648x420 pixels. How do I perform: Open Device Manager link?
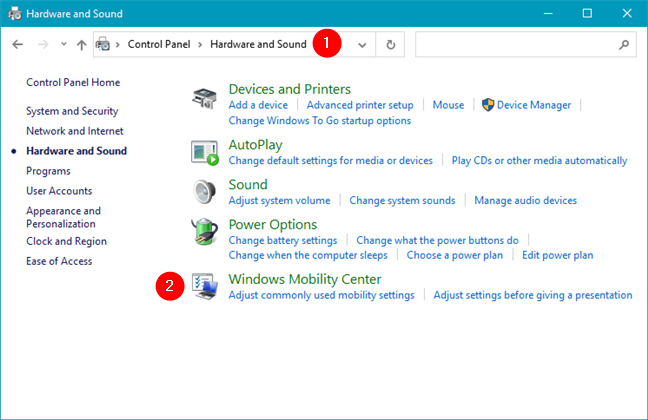point(534,105)
